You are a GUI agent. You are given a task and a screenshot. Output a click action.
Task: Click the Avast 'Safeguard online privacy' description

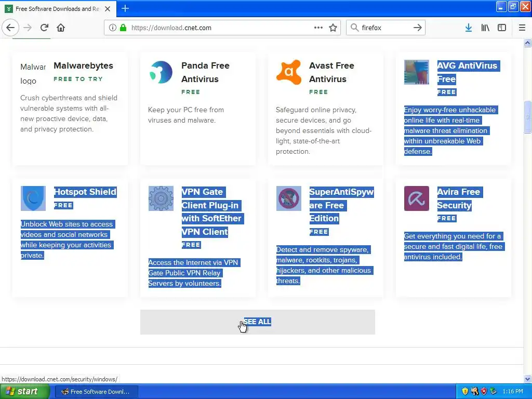(324, 130)
